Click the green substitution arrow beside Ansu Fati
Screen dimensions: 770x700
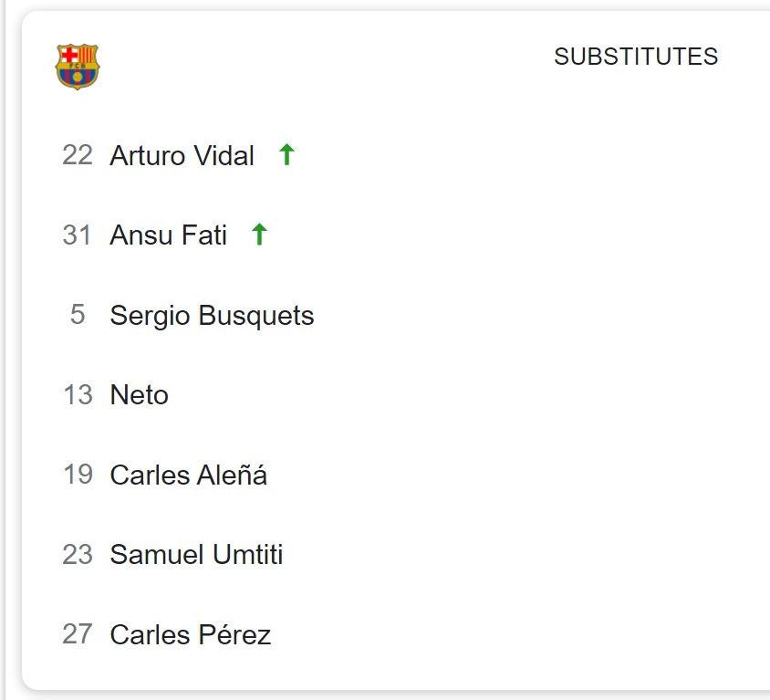(x=259, y=234)
